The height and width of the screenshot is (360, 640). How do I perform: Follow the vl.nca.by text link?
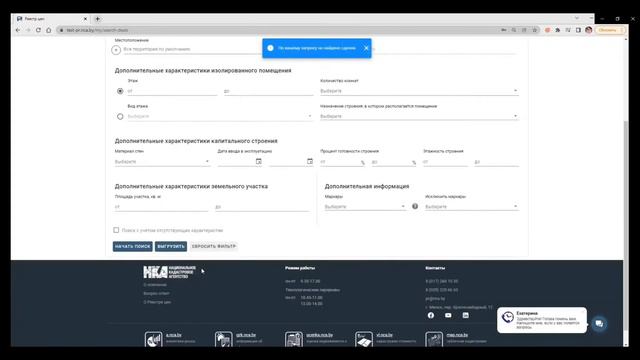(384, 335)
